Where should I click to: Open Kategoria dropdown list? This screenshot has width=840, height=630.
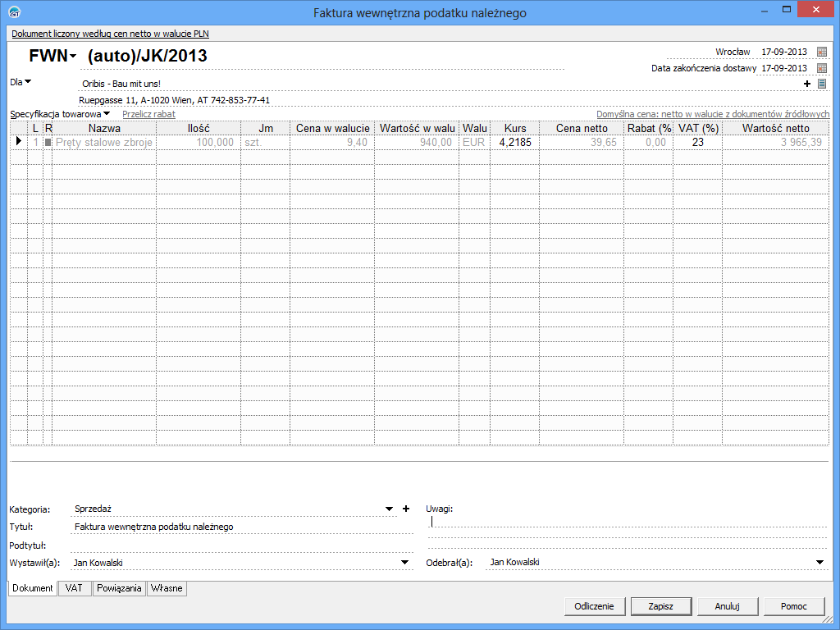click(390, 509)
